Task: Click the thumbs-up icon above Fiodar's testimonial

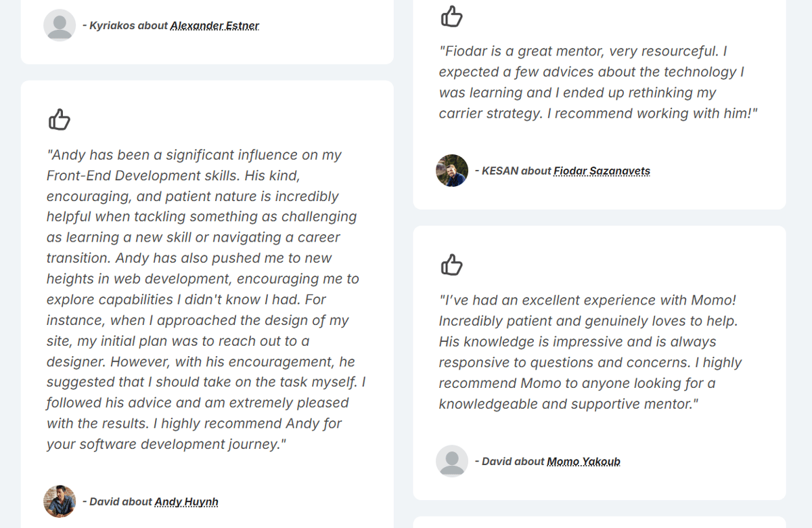Action: click(x=452, y=16)
